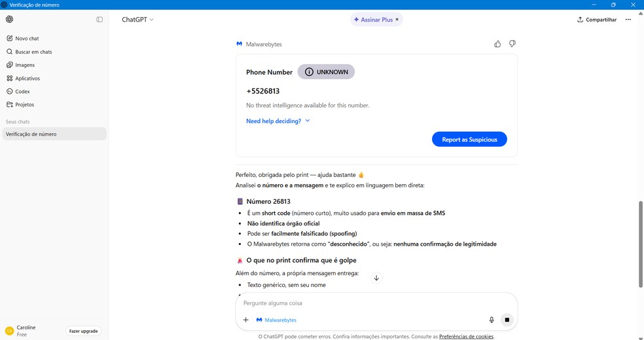Click the Buscar magnifier icon
Image resolution: width=644 pixels, height=340 pixels.
tap(9, 52)
